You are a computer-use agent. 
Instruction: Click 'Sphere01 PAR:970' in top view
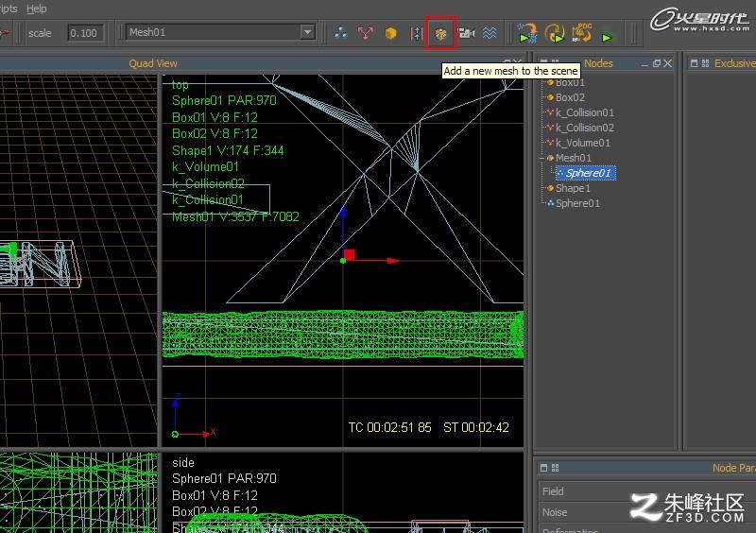click(224, 101)
